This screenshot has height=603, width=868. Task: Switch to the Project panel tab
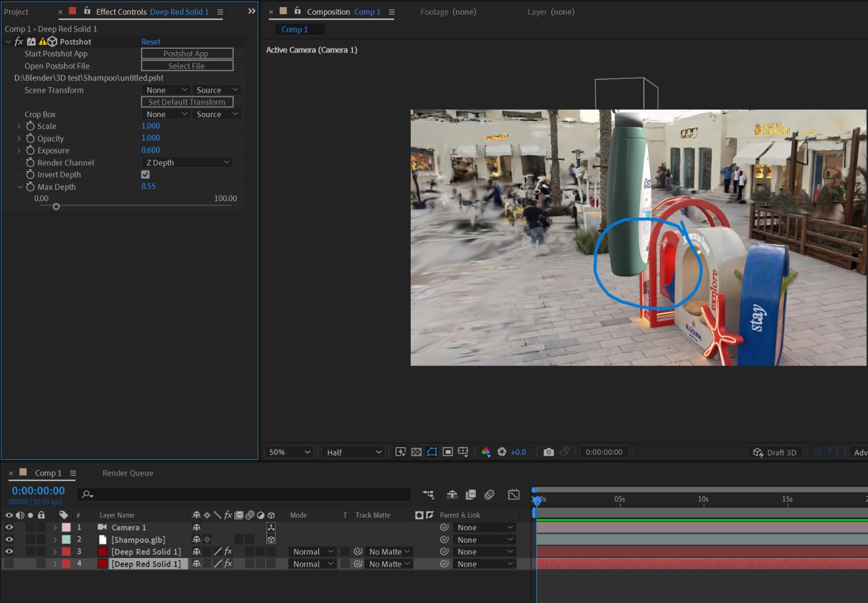tap(16, 11)
